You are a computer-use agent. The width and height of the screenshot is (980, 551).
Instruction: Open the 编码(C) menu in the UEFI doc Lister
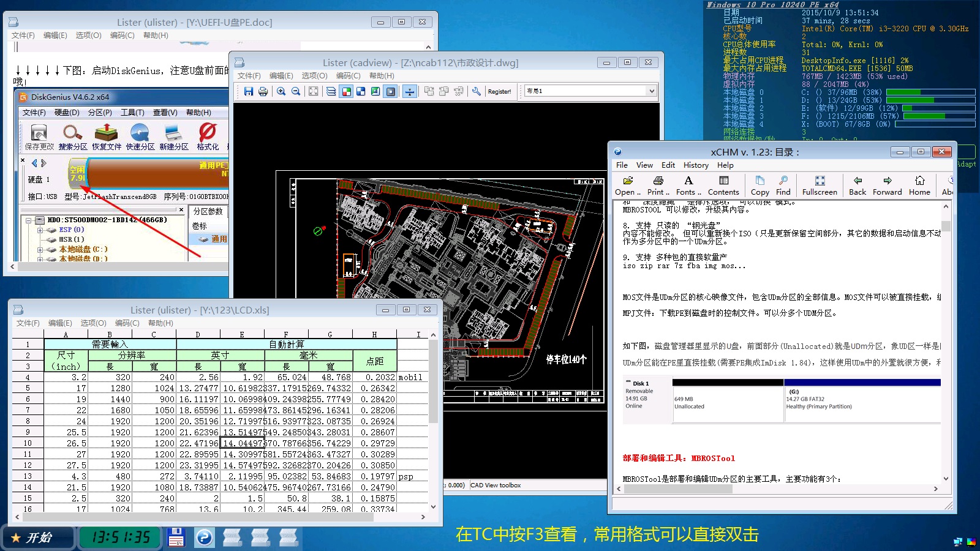[122, 36]
